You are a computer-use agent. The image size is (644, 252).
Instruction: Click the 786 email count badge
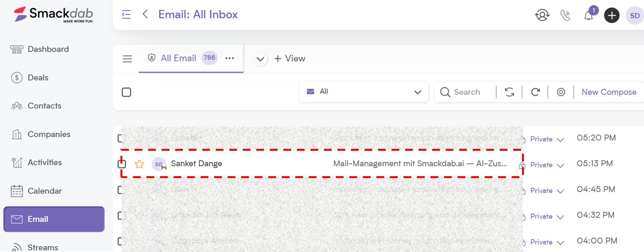click(x=209, y=58)
